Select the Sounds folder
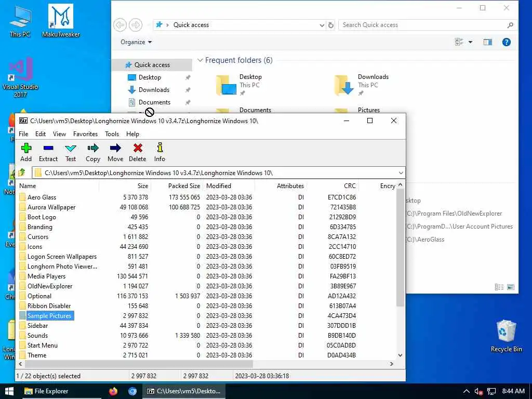The height and width of the screenshot is (399, 532). click(x=37, y=336)
